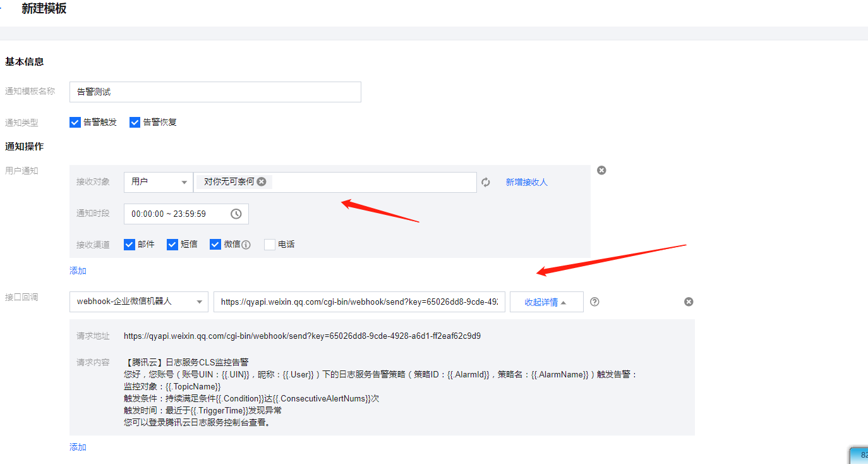Uncheck the 短信 channel

coord(172,244)
